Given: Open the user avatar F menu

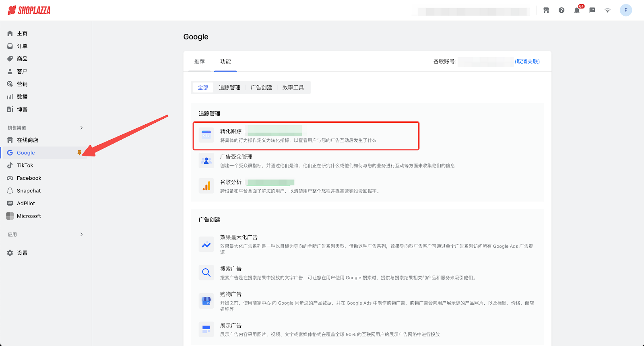Looking at the screenshot, I should point(626,10).
